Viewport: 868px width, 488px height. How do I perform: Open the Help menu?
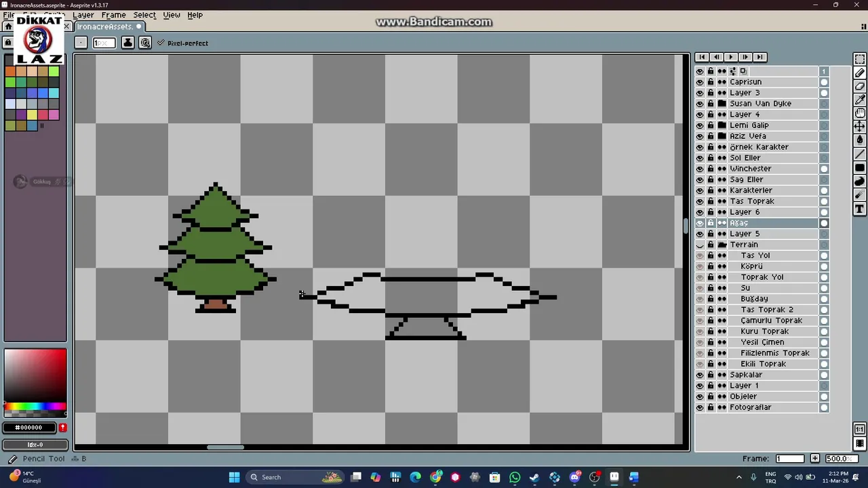click(x=195, y=15)
